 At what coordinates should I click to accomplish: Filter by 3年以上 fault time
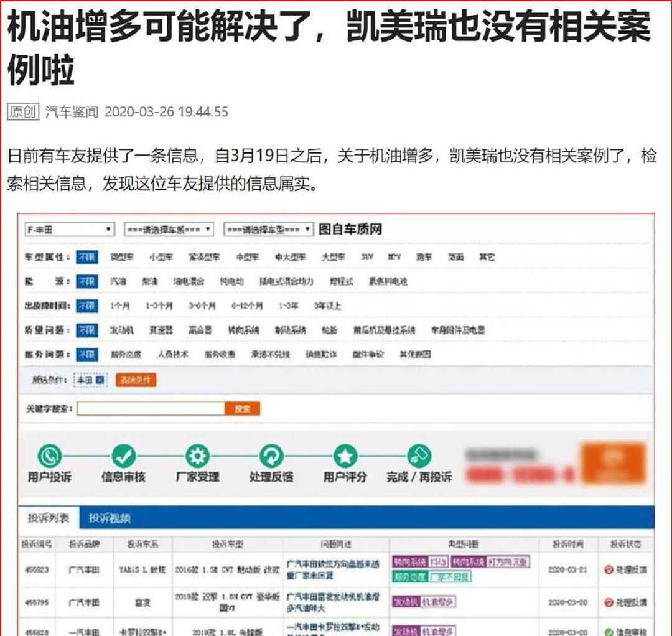click(x=327, y=306)
